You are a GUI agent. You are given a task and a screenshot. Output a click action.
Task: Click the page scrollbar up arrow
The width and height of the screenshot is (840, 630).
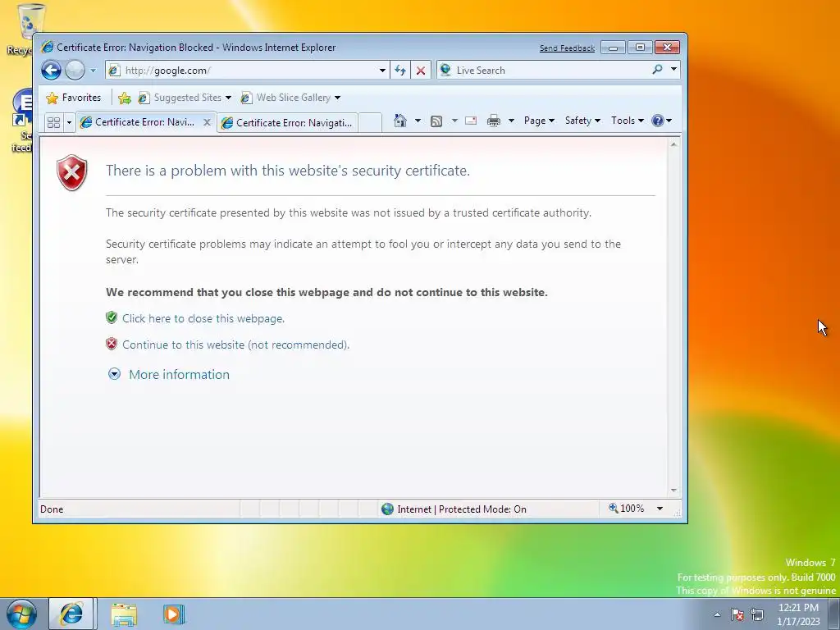(674, 144)
